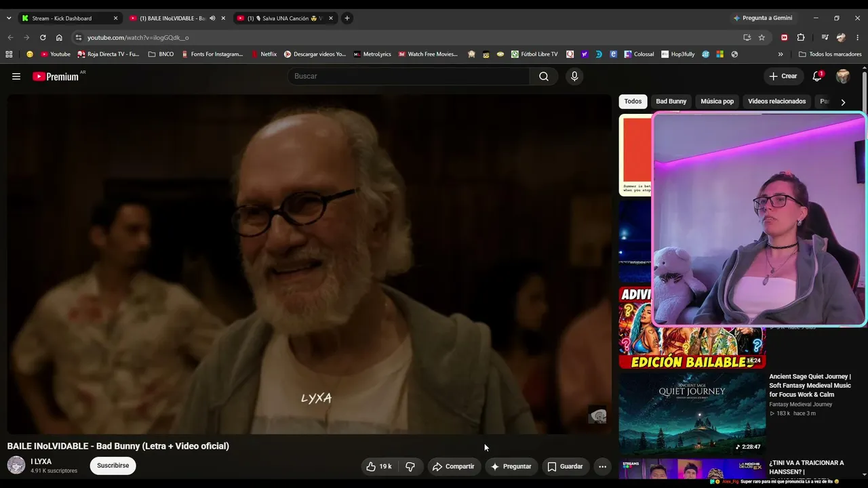The height and width of the screenshot is (488, 868).
Task: Open the Netflix bookmark
Action: [x=264, y=54]
